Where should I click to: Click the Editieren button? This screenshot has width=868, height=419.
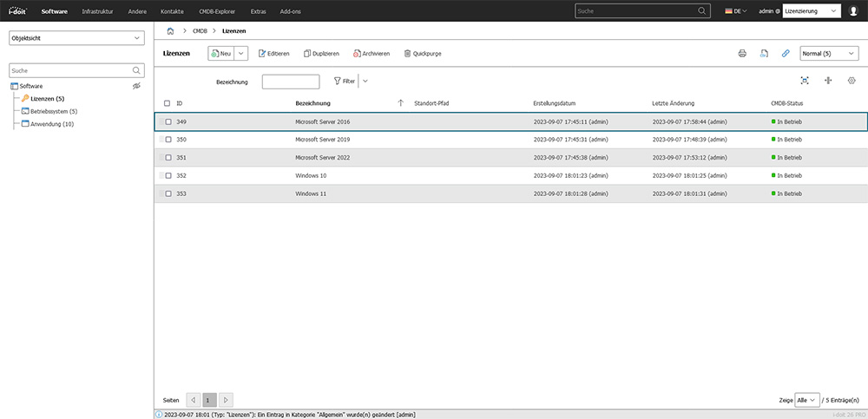coord(273,53)
